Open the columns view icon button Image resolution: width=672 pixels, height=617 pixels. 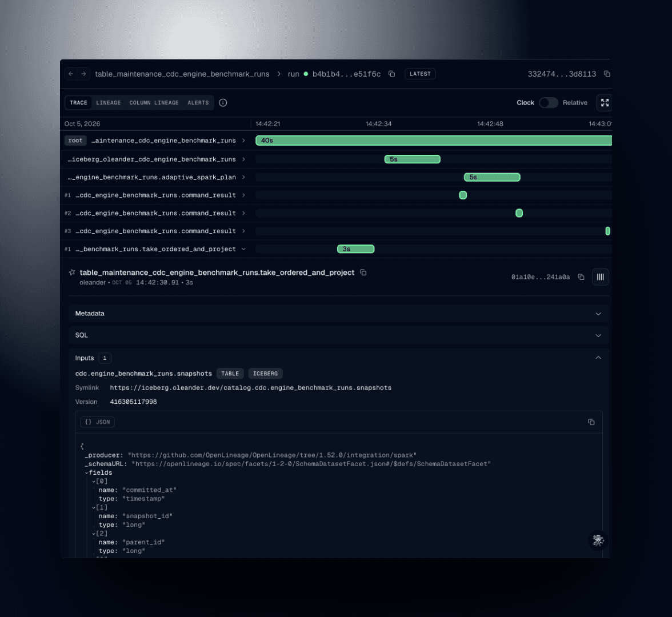(x=601, y=277)
